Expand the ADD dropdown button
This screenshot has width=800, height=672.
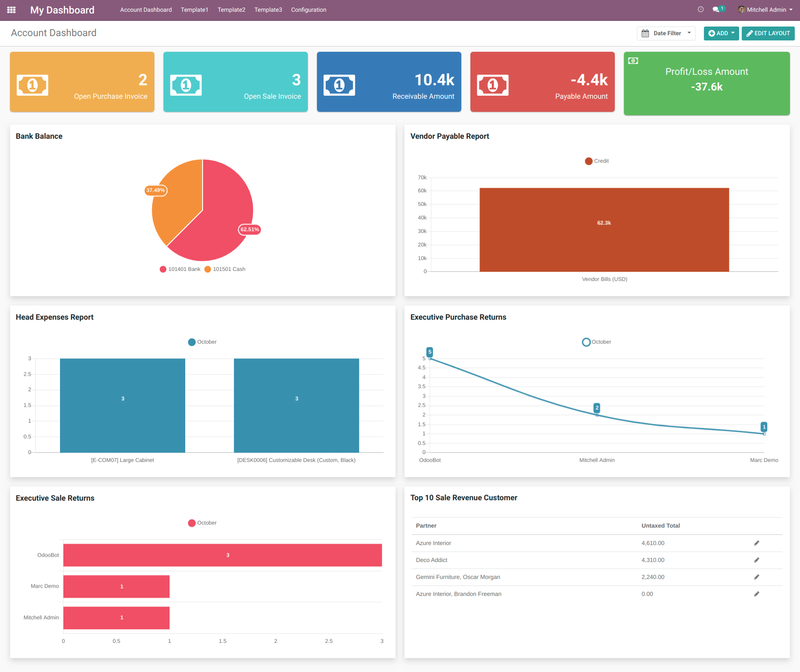click(721, 33)
